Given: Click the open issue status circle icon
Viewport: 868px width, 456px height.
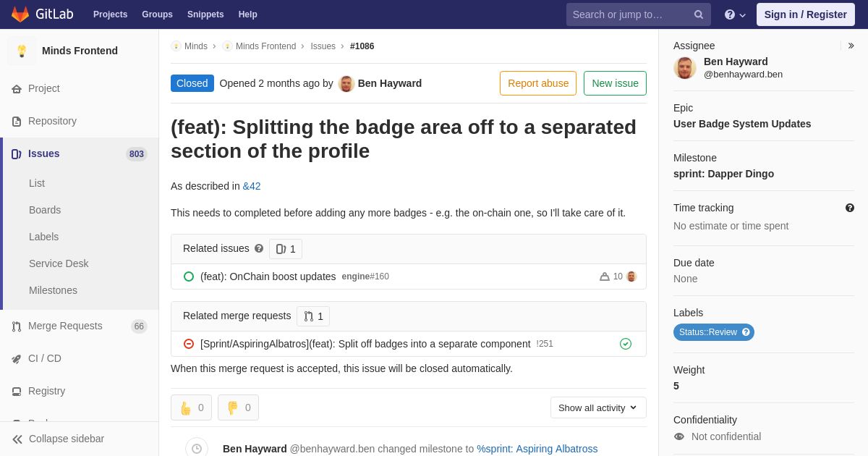Looking at the screenshot, I should click(x=189, y=276).
